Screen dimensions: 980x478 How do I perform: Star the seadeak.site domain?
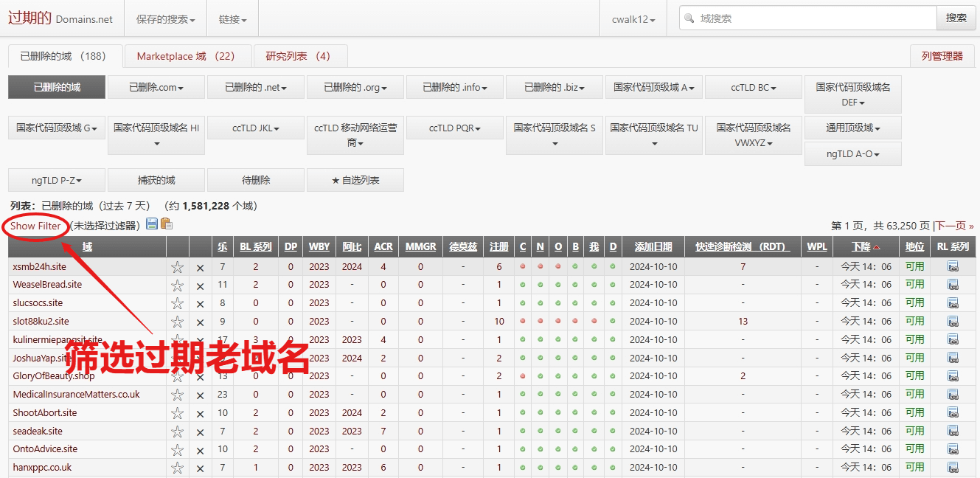[177, 430]
